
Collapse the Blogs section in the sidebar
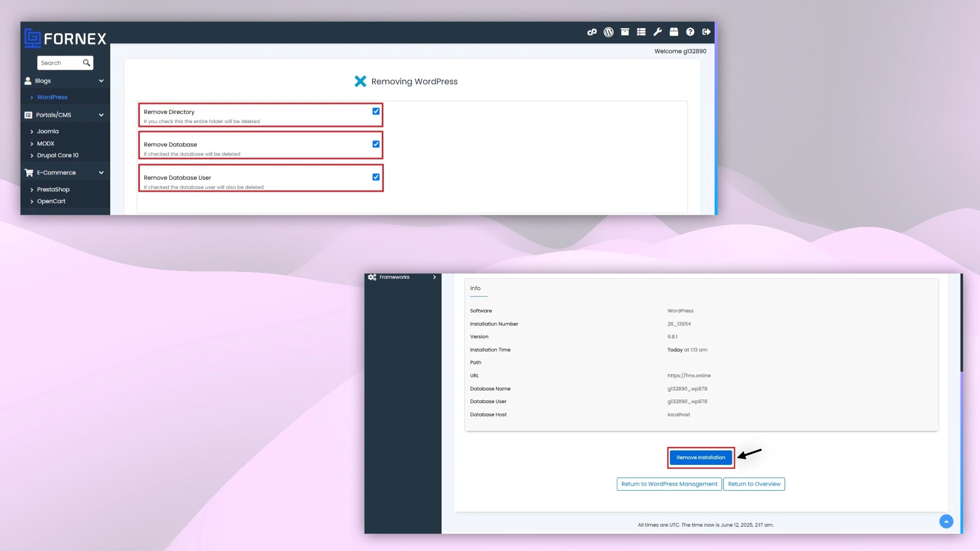(101, 81)
